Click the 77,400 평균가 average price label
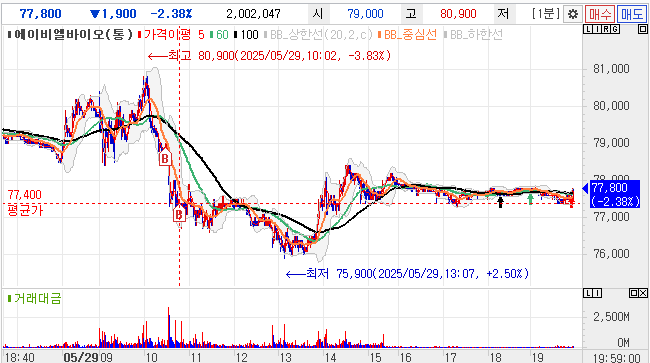 pyautogui.click(x=25, y=202)
